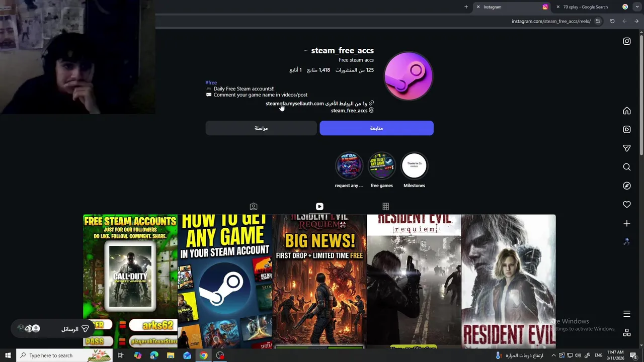Switch to the Reels tab icon

tap(319, 207)
